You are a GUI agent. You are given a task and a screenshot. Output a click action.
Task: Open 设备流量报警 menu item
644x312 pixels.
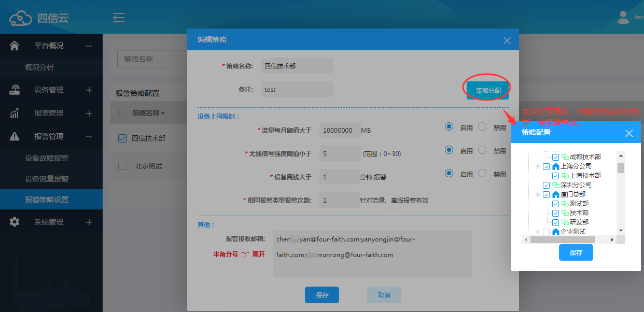click(47, 179)
